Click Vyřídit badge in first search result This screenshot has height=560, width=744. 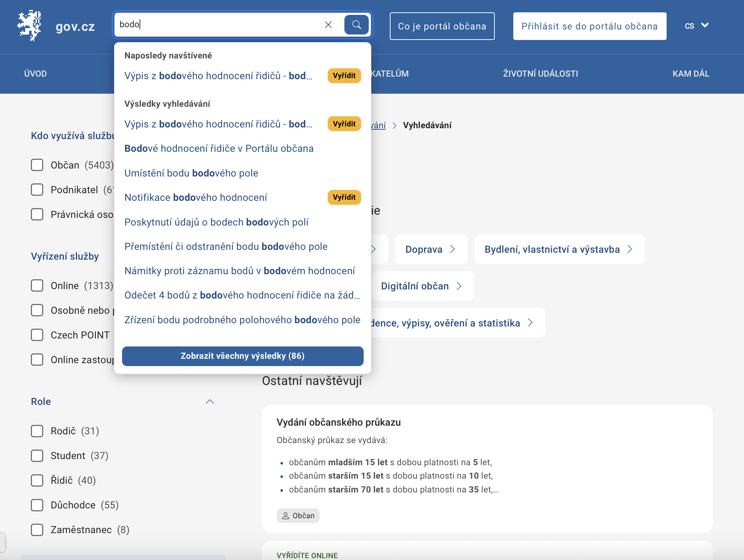point(344,124)
